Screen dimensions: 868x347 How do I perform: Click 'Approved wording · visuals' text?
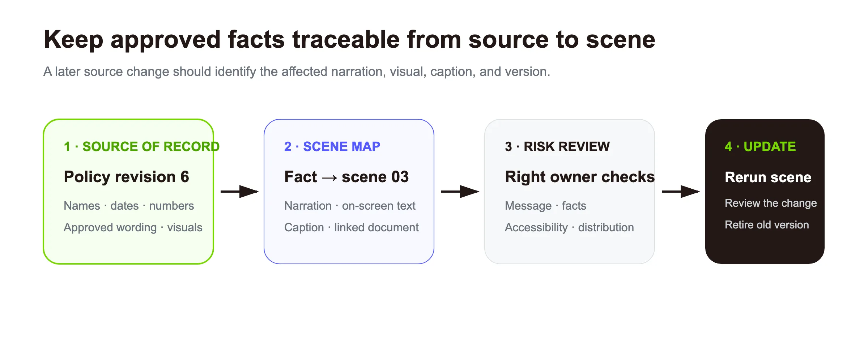[133, 227]
